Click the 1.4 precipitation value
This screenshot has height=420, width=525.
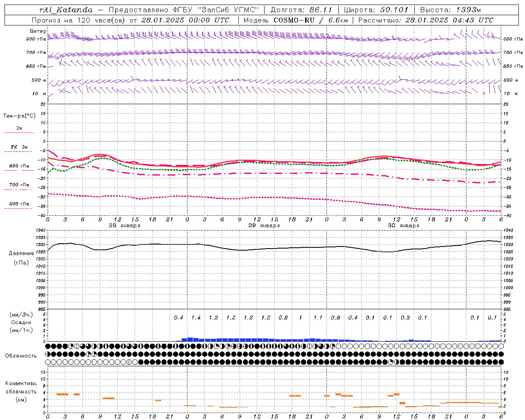[196, 318]
